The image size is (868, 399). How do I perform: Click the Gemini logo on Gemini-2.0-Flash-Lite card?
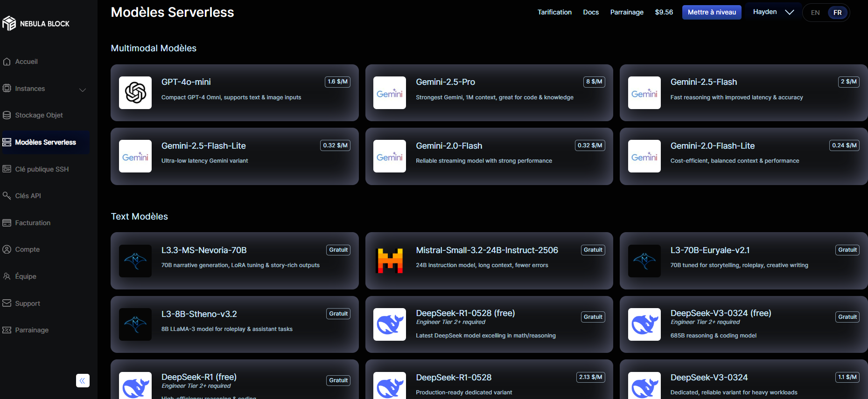coord(644,156)
